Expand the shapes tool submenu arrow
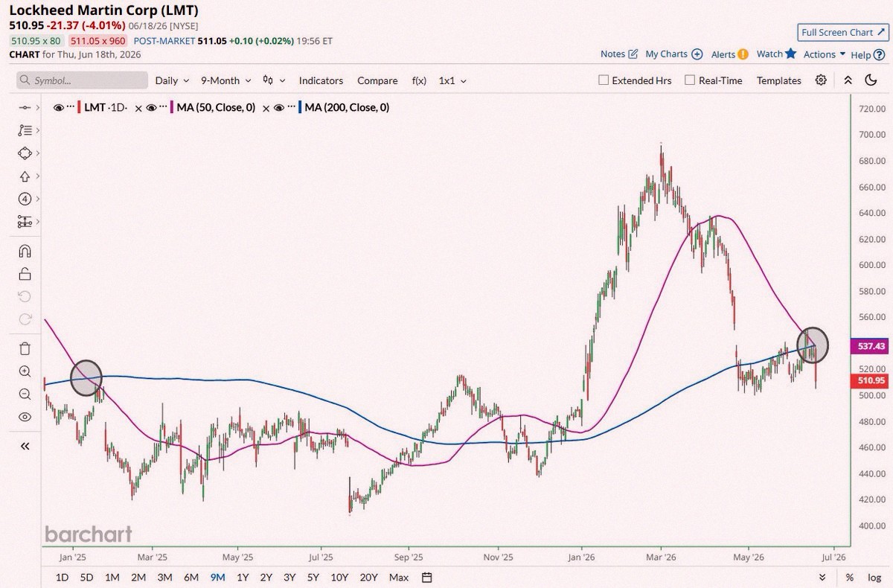The width and height of the screenshot is (893, 588). (x=37, y=153)
